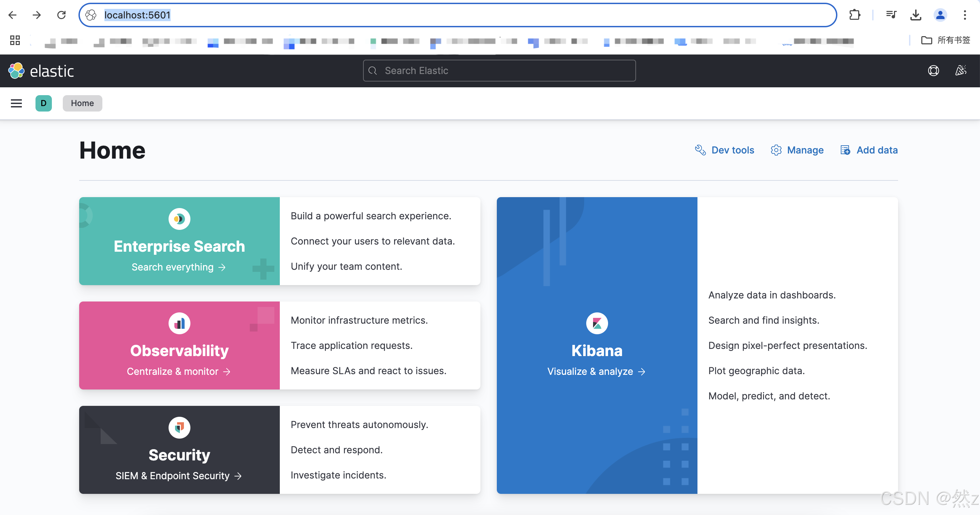This screenshot has height=515, width=980.
Task: Open the hamburger navigation menu
Action: [16, 103]
